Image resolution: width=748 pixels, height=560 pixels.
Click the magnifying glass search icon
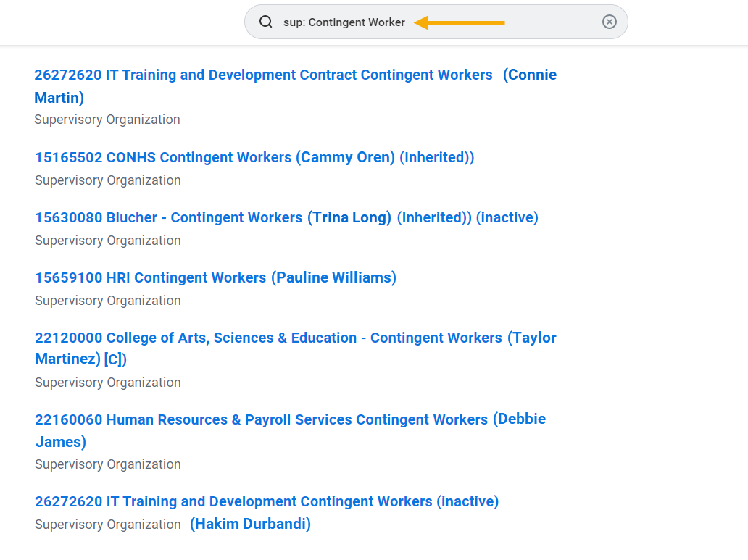(x=266, y=22)
